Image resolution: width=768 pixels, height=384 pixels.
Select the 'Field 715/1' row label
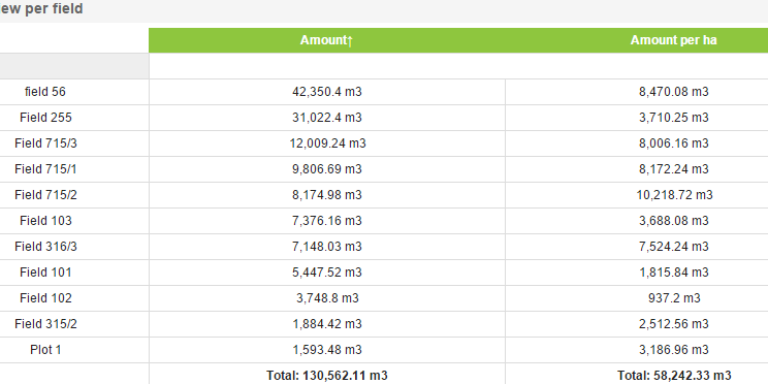coord(46,169)
